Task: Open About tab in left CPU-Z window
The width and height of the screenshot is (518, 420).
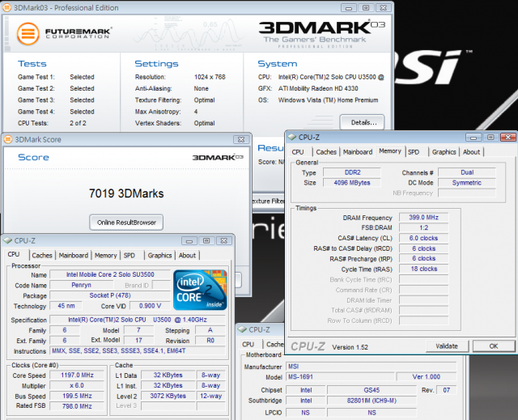Action: point(187,255)
